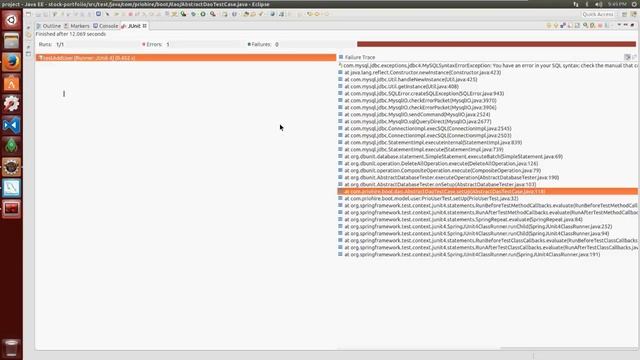
Task: Click the Failures count label
Action: tap(263, 44)
